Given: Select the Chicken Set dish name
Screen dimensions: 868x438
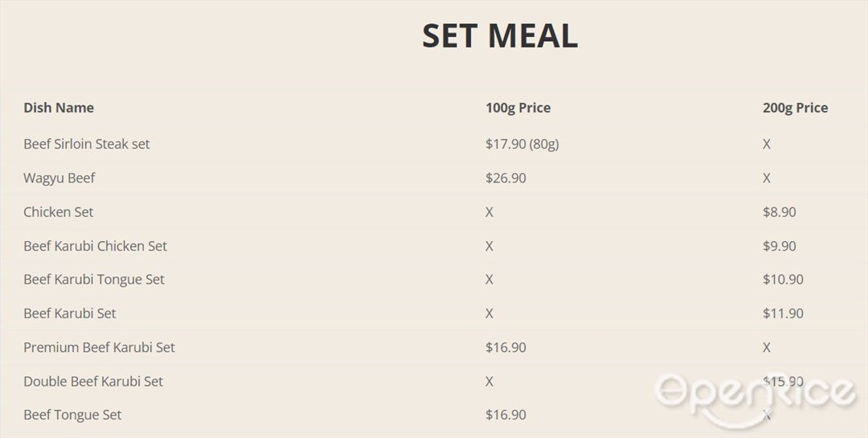Looking at the screenshot, I should point(58,212).
